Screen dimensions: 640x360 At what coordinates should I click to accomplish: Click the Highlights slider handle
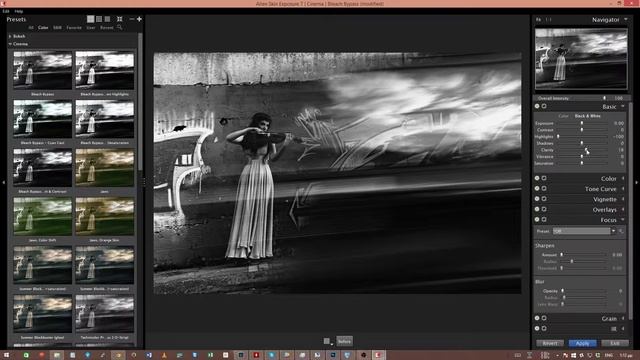pyautogui.click(x=558, y=136)
